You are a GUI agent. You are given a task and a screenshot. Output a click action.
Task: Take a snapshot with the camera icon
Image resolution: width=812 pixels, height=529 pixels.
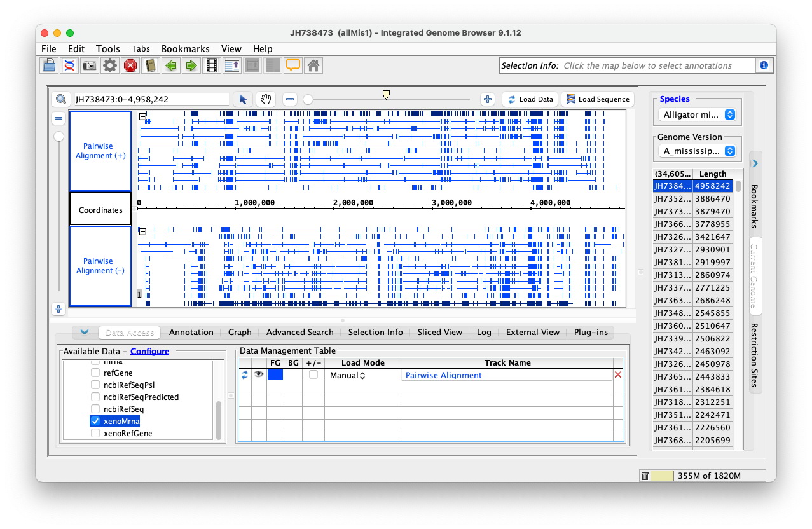pyautogui.click(x=90, y=65)
